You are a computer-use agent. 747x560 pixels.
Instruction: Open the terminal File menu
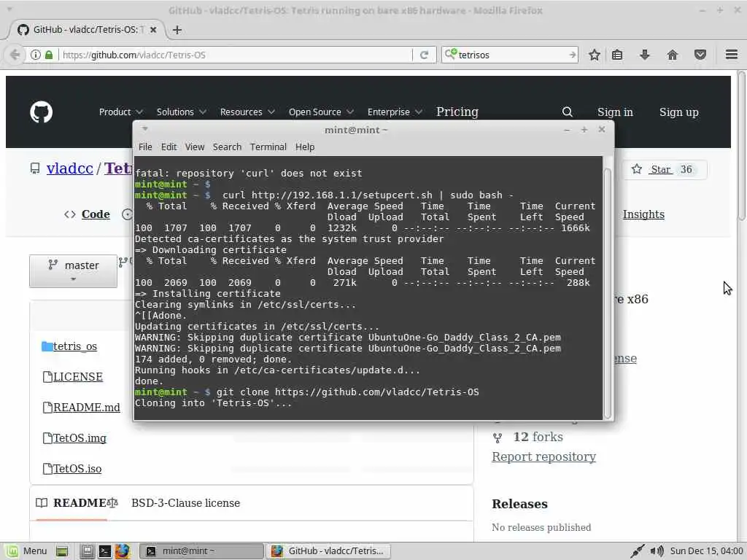145,147
